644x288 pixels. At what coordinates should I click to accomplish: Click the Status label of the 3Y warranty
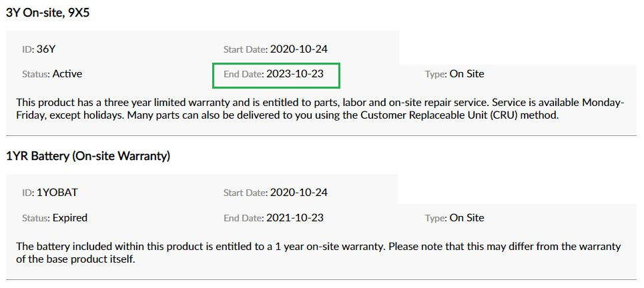click(36, 74)
